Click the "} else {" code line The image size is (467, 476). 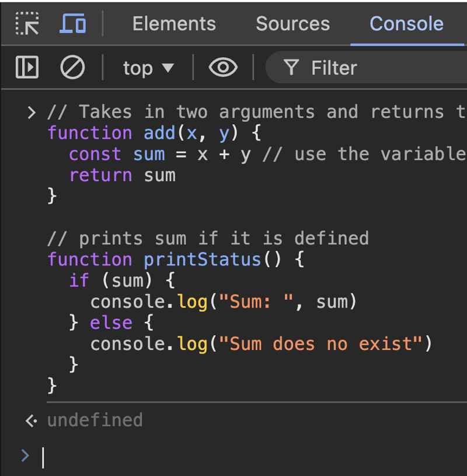(111, 323)
